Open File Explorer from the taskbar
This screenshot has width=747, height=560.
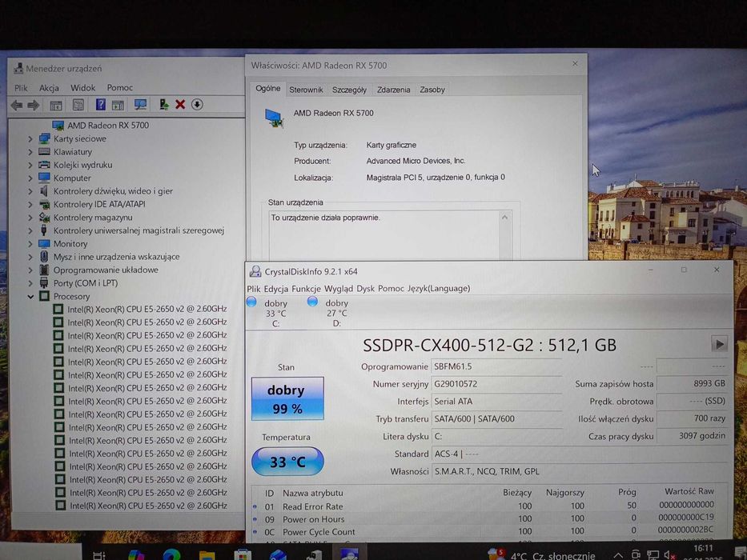[x=207, y=554]
